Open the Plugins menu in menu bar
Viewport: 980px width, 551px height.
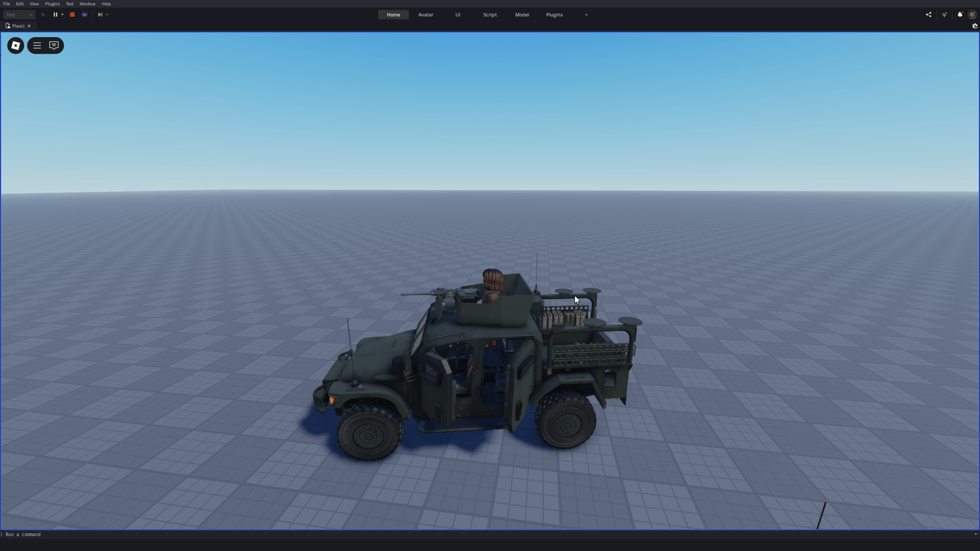pos(52,4)
